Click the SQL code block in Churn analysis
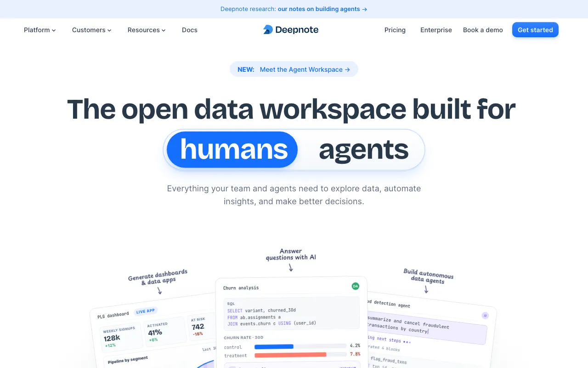588x368 pixels. pos(292,313)
